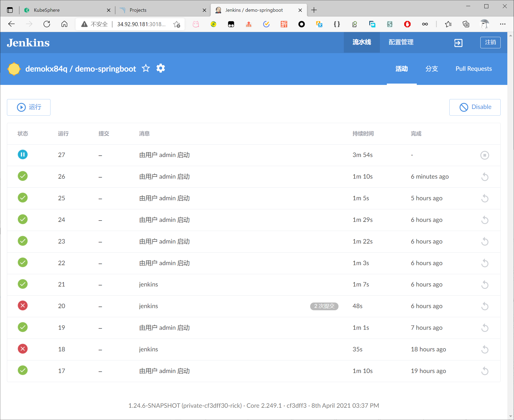The width and height of the screenshot is (514, 420).
Task: Click the paused status icon of run 27
Action: [23, 155]
